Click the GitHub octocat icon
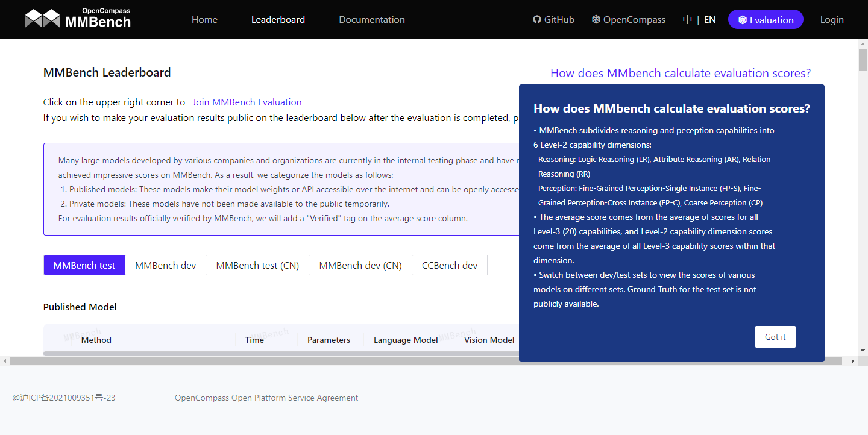868x435 pixels. pos(537,19)
